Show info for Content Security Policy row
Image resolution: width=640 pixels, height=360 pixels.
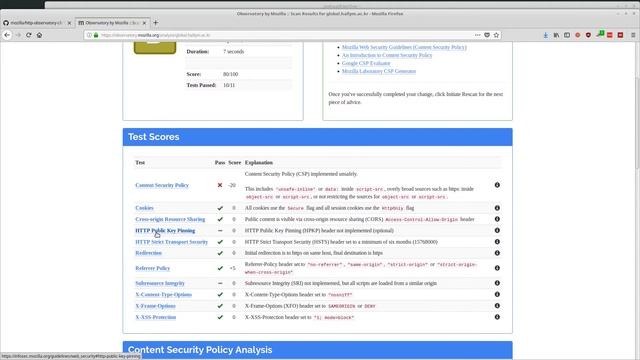click(x=497, y=185)
